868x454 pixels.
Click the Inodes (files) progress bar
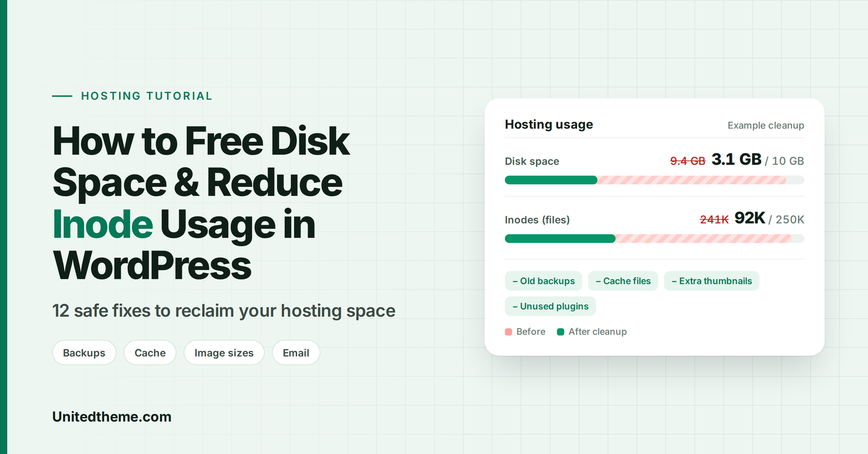tap(654, 239)
